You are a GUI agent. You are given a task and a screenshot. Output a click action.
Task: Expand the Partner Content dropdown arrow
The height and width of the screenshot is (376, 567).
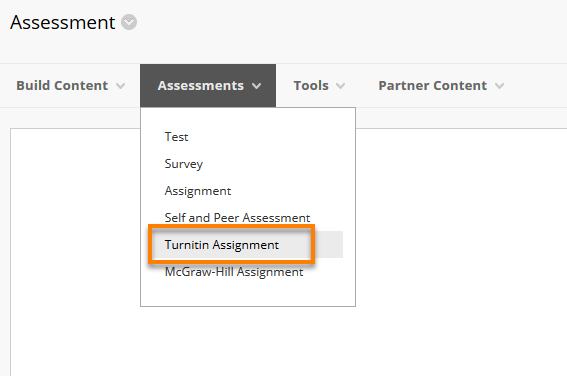(499, 86)
